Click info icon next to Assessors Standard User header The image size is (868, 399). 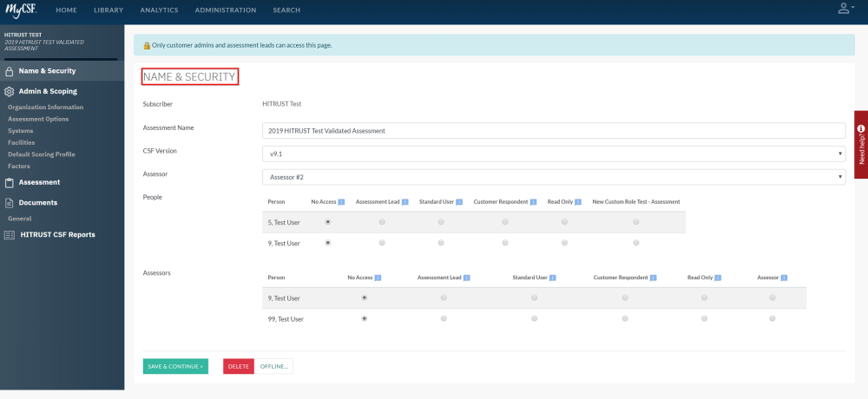pos(552,278)
